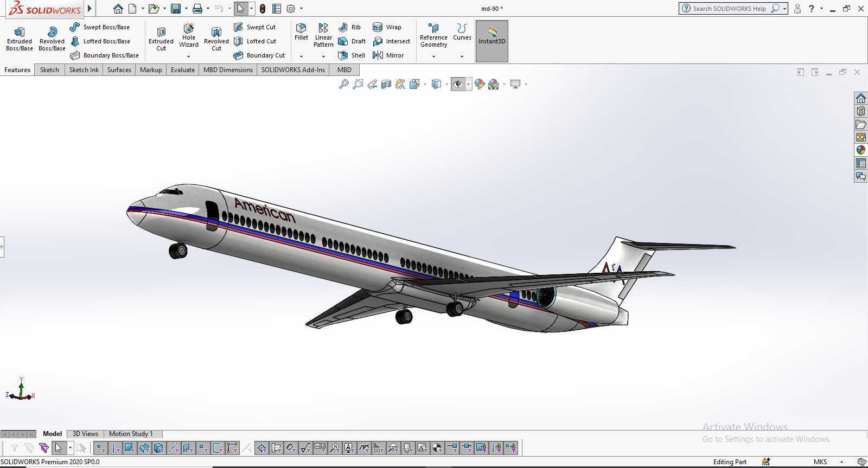Screen dimensions: 868x468
Task: Open the Appearances color ball in task pane
Action: click(x=861, y=150)
